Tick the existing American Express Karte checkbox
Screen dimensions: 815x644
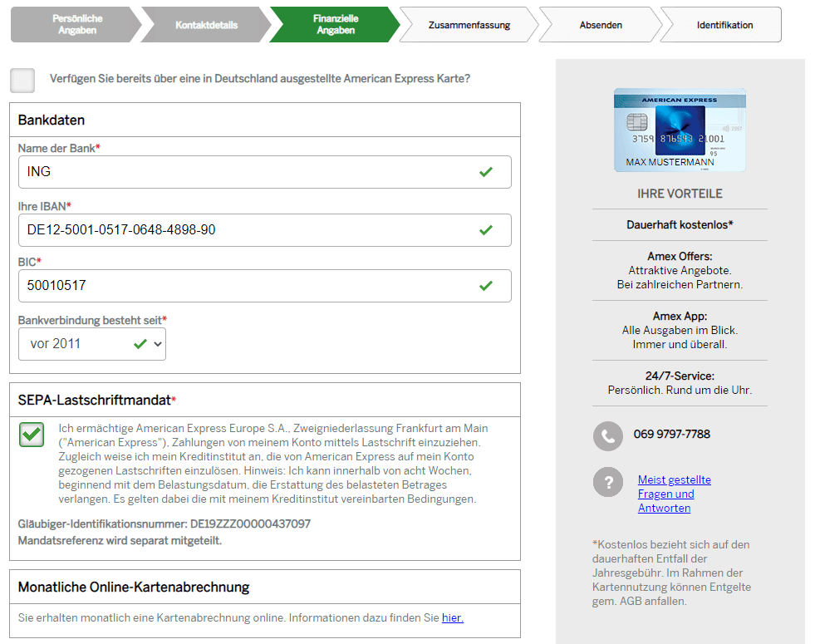click(22, 81)
